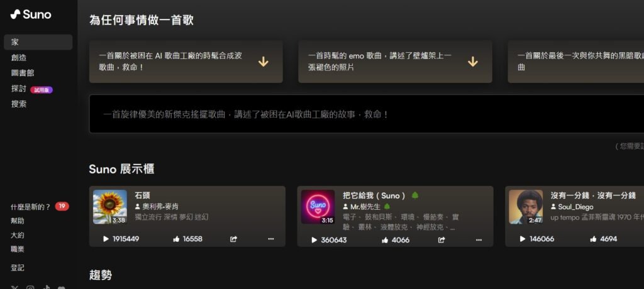Open more options for 把它給我
The width and height of the screenshot is (644, 289).
point(479,240)
